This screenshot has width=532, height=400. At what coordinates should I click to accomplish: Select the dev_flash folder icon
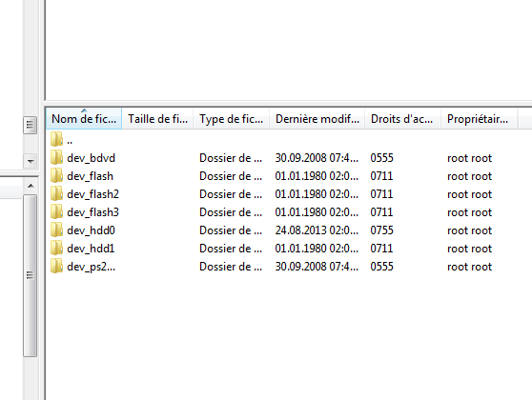coord(56,175)
